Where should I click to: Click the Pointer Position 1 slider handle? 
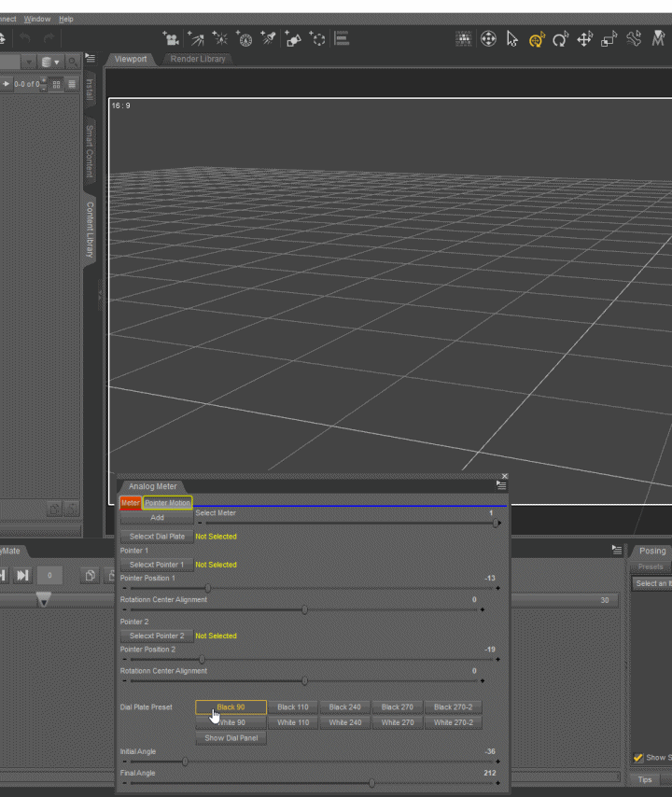coord(208,588)
